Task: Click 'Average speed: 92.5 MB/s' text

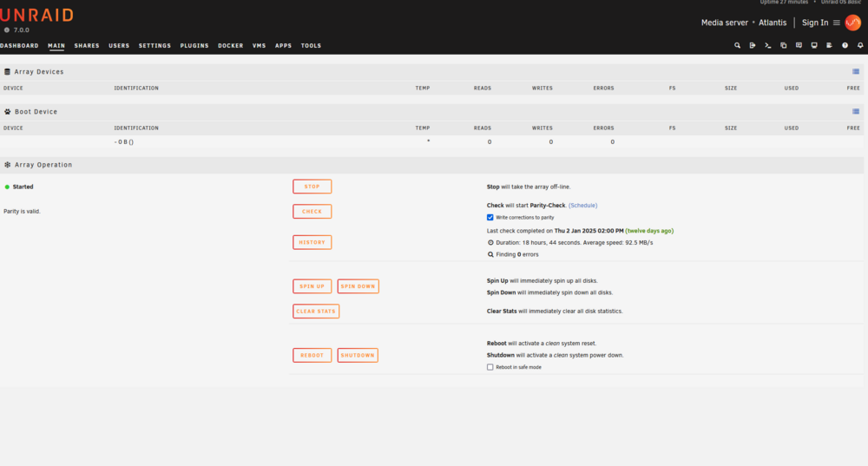Action: click(x=618, y=242)
